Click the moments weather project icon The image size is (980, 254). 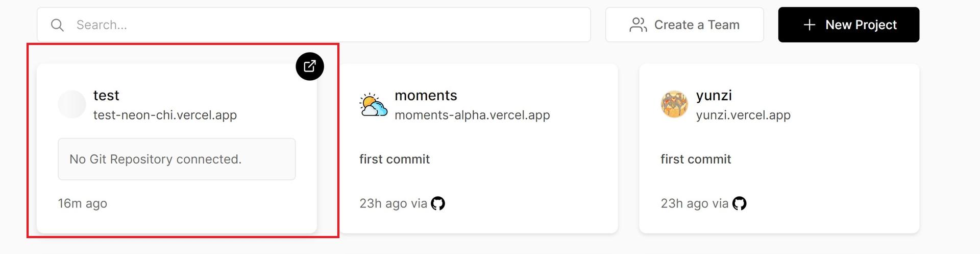coord(373,105)
